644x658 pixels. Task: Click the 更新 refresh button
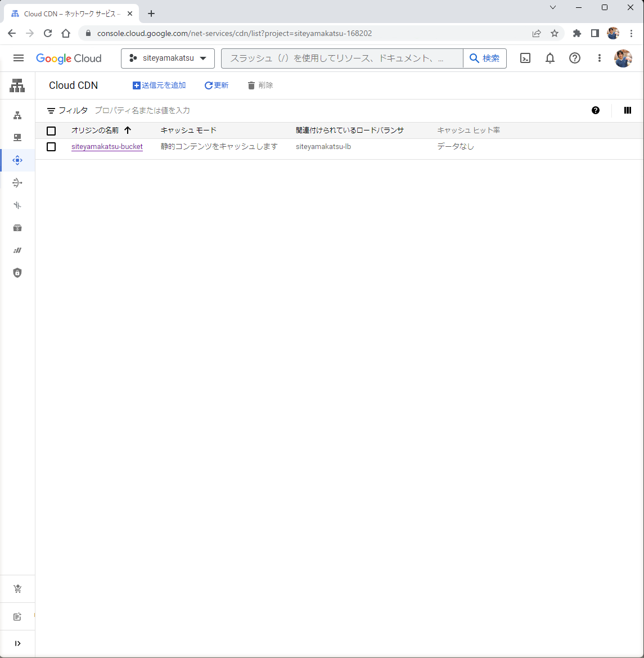tap(217, 85)
